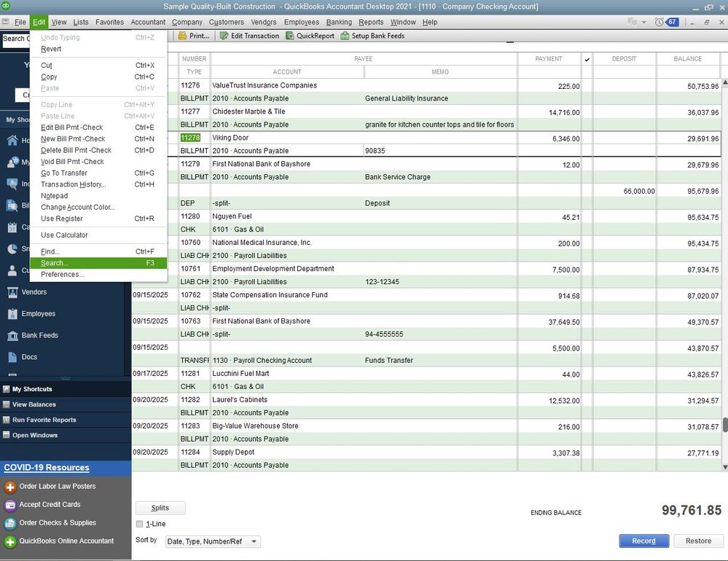
Task: Click memo field containing 90835
Action: pyautogui.click(x=439, y=151)
